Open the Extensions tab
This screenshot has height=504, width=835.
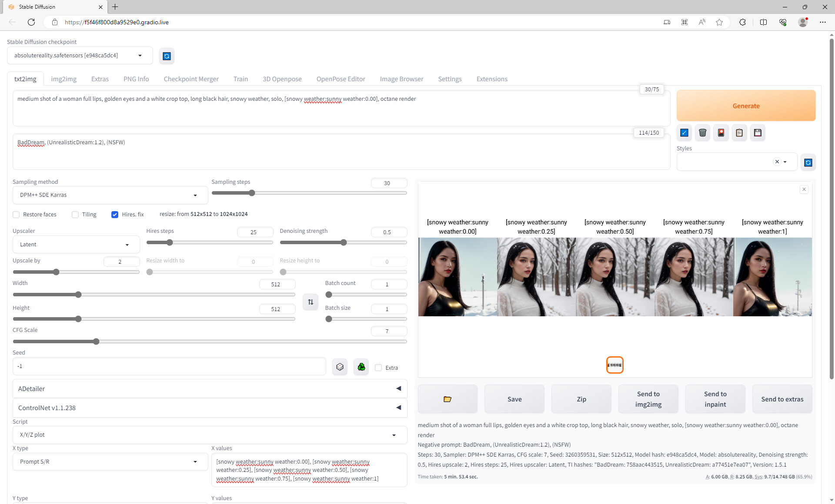pos(491,79)
